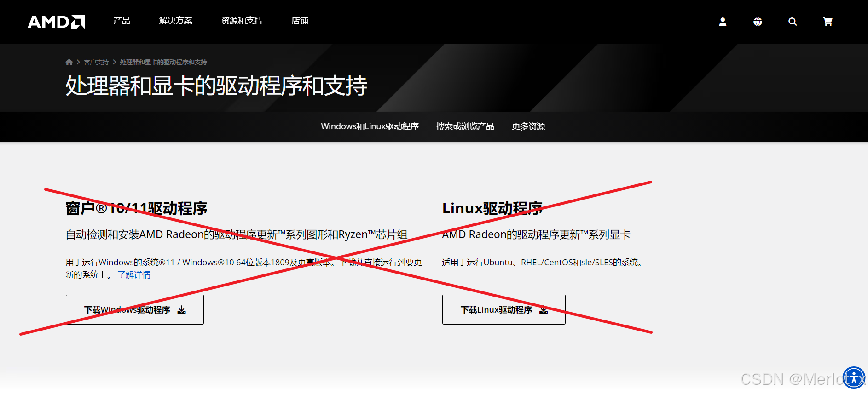868x394 pixels.
Task: Open the shopping cart icon
Action: (827, 22)
